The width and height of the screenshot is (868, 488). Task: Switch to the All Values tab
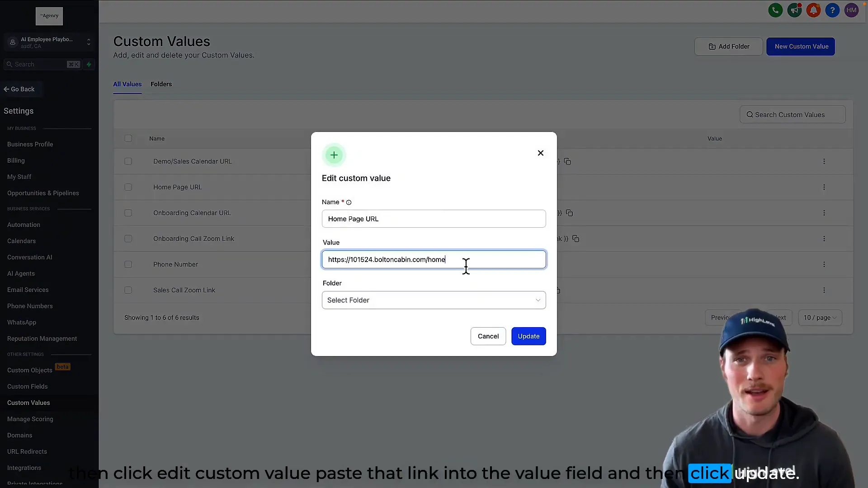pyautogui.click(x=127, y=84)
